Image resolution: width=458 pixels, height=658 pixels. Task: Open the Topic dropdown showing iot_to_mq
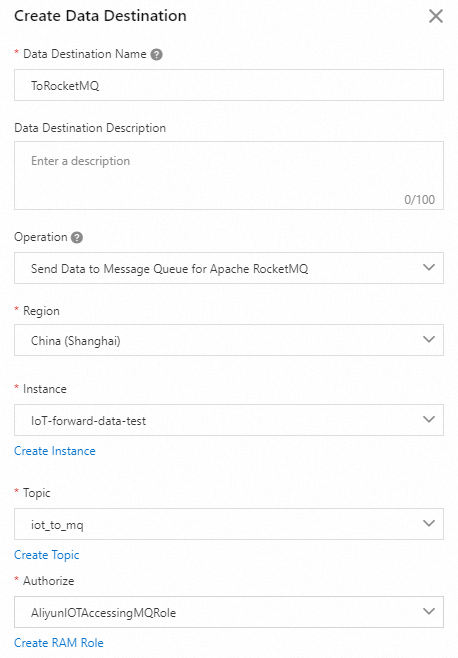(229, 524)
